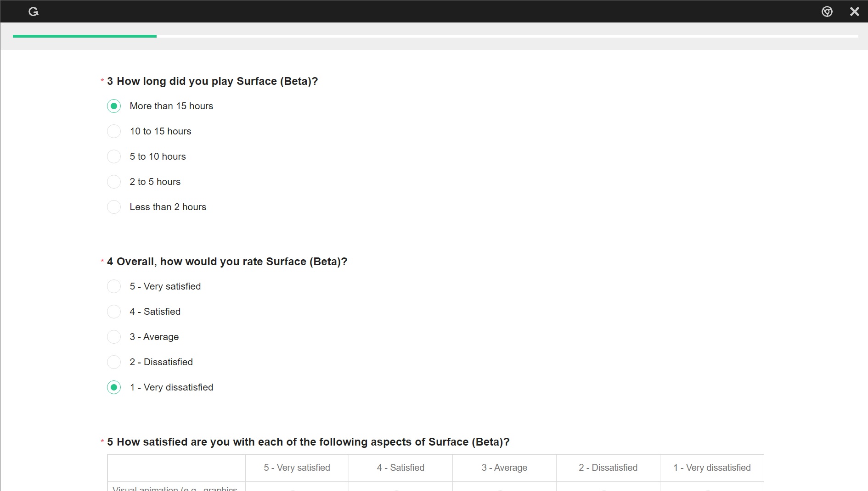
Task: Click the survey progress bar
Action: coord(435,36)
